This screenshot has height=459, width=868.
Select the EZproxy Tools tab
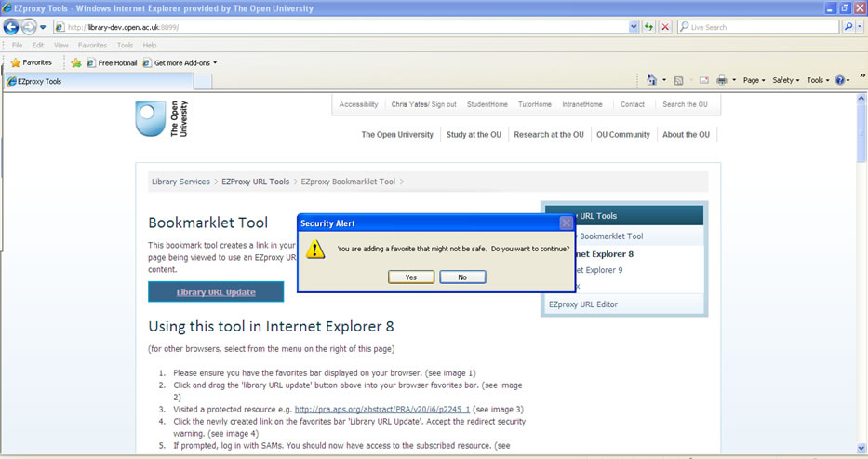pos(99,81)
